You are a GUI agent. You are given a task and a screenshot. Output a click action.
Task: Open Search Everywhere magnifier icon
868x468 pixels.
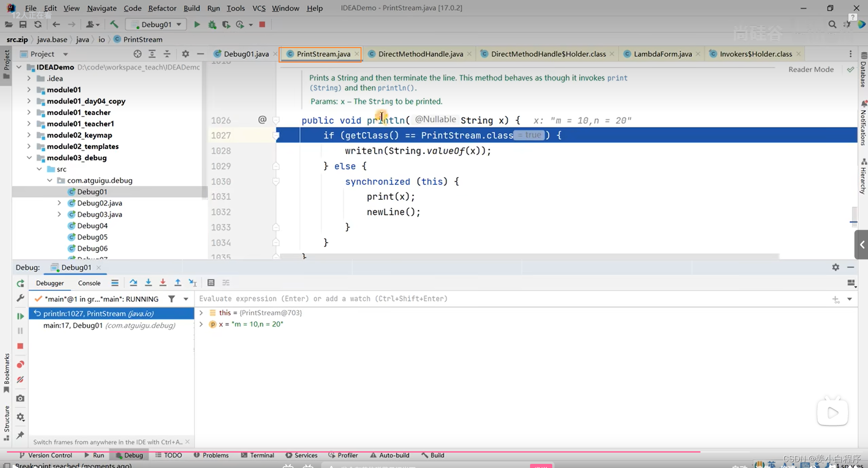(x=832, y=24)
